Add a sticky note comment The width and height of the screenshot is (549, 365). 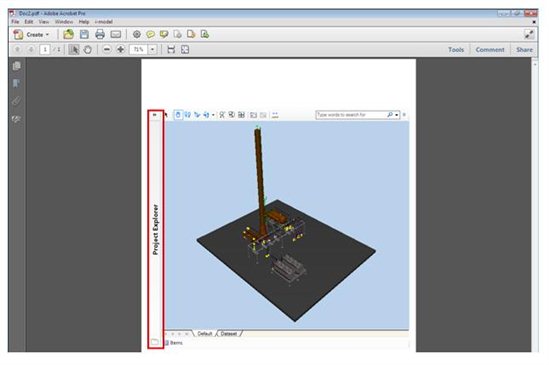151,34
